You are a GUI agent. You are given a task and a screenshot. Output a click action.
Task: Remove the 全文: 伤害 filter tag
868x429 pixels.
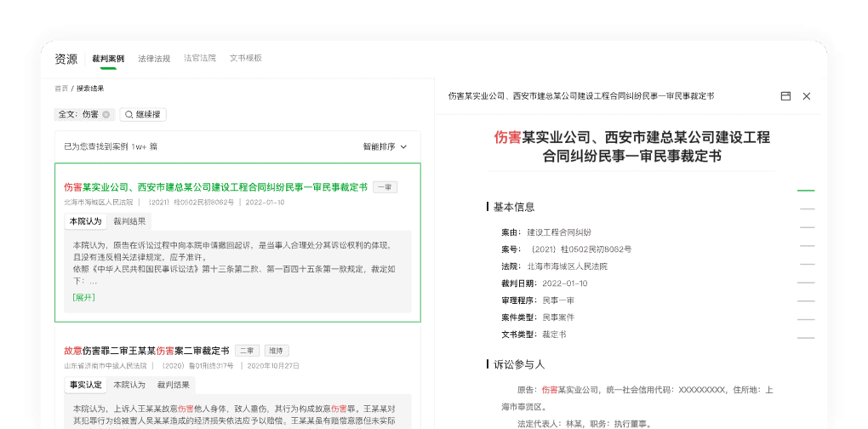pos(106,115)
